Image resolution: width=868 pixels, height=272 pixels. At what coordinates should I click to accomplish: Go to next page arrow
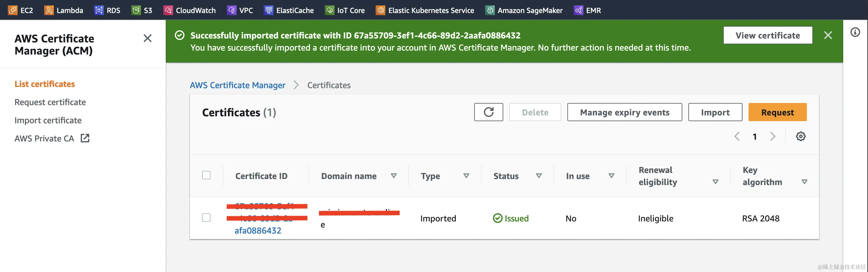click(773, 136)
